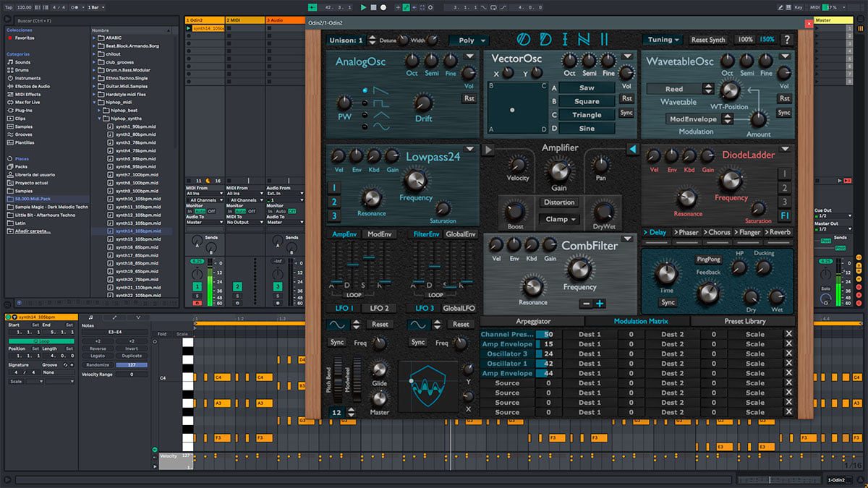The width and height of the screenshot is (868, 488).
Task: Open the Plug-ins category in browser
Action: (x=24, y=110)
